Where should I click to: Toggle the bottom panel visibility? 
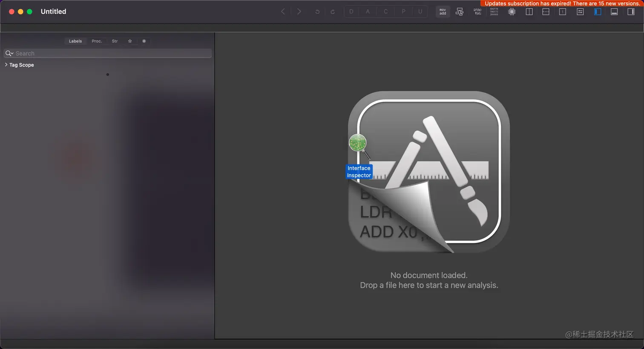(x=614, y=12)
